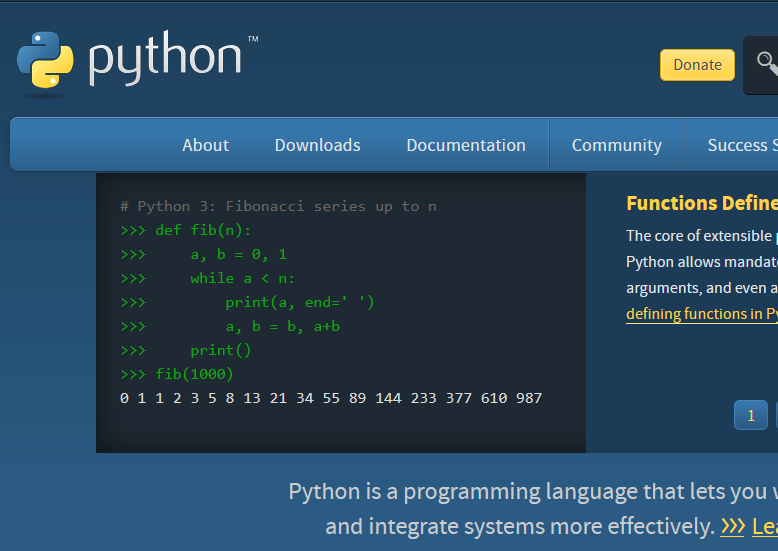
Task: Open the Documentation menu
Action: [x=466, y=145]
